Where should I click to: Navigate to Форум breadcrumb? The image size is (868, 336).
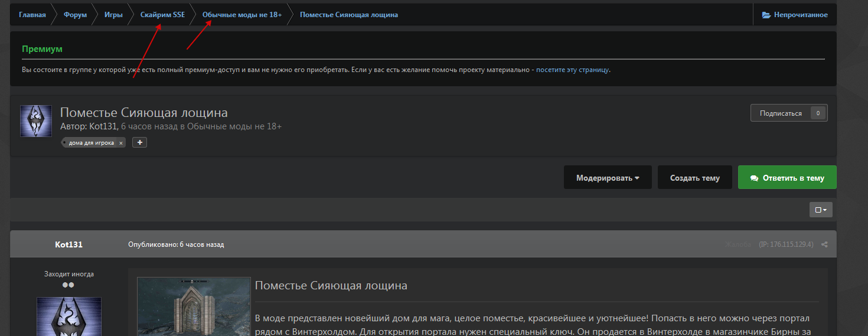[75, 15]
